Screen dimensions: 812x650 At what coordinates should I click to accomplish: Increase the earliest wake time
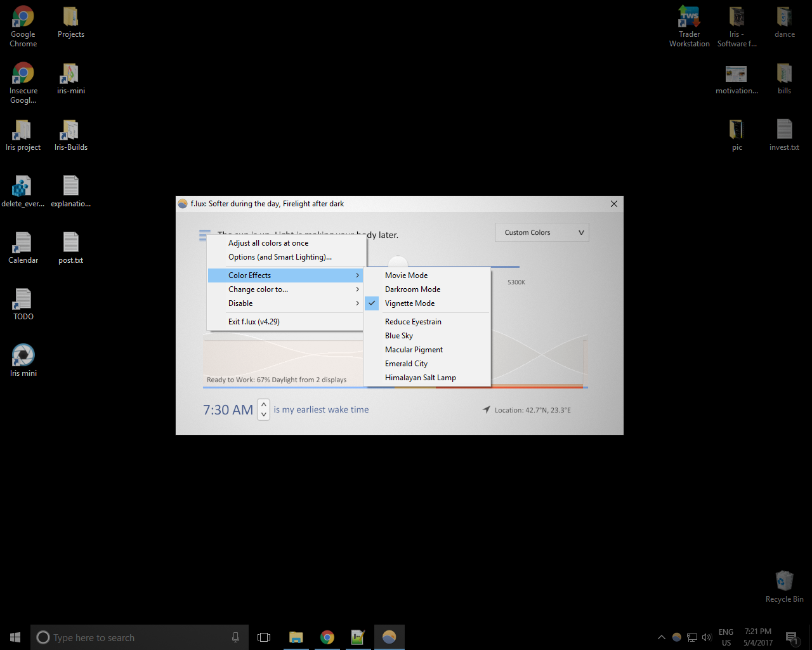pos(264,404)
